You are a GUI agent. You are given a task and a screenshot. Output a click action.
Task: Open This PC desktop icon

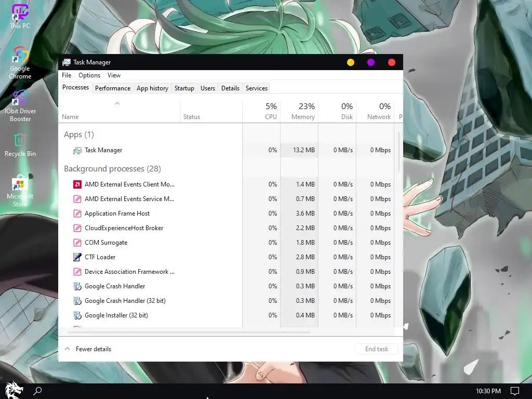(x=20, y=16)
